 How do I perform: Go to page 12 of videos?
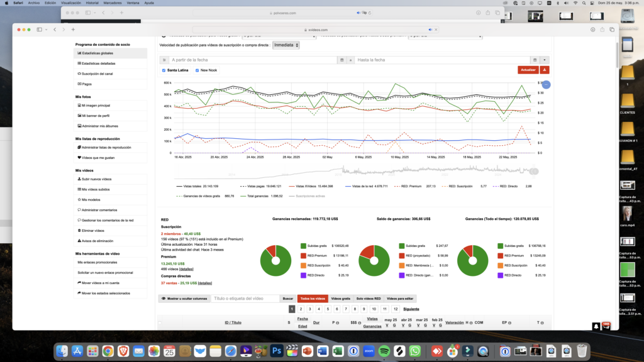(x=395, y=309)
